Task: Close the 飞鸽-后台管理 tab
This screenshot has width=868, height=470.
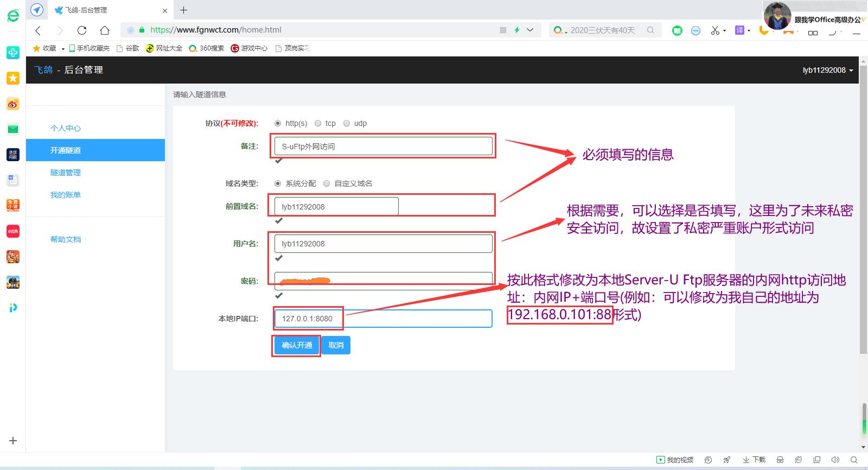Action: (165, 10)
